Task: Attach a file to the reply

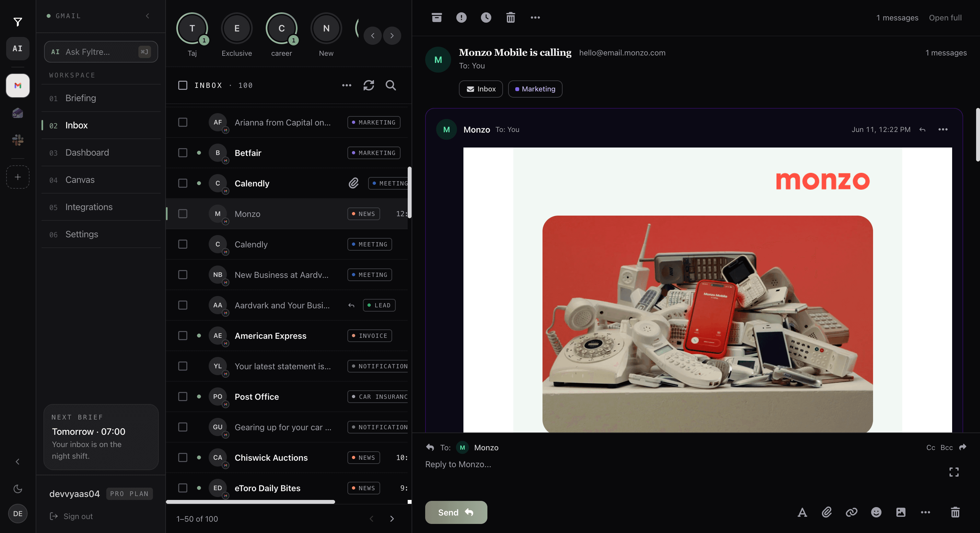Action: click(x=827, y=513)
